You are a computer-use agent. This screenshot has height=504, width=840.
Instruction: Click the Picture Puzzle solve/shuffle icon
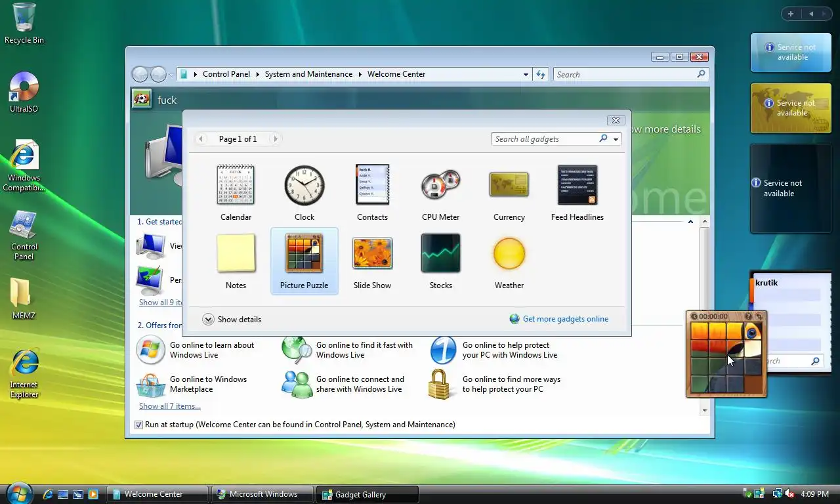[759, 316]
